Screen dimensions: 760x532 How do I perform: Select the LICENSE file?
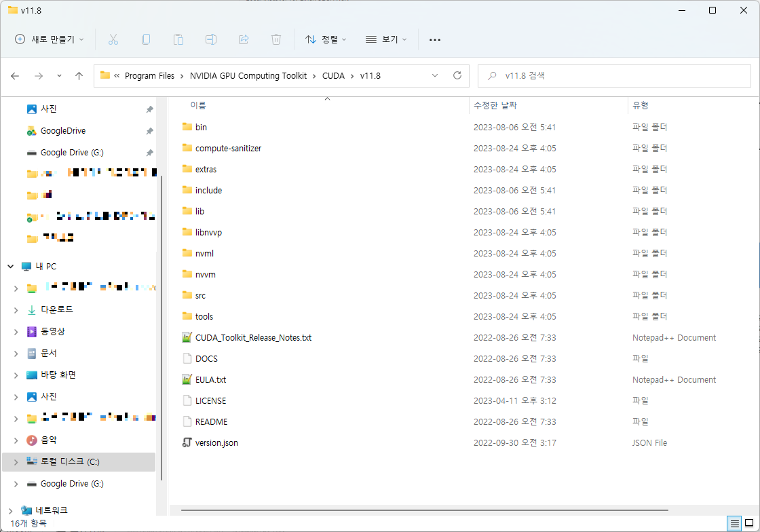[211, 400]
